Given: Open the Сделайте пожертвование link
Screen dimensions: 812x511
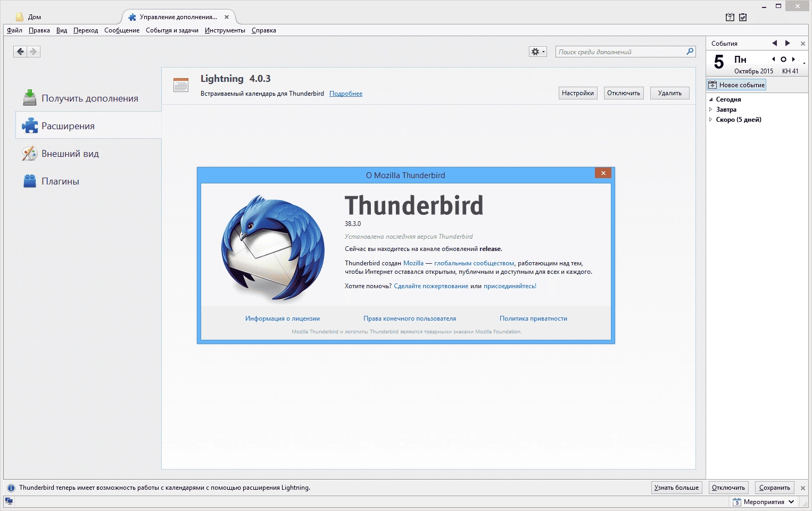Looking at the screenshot, I should point(431,286).
